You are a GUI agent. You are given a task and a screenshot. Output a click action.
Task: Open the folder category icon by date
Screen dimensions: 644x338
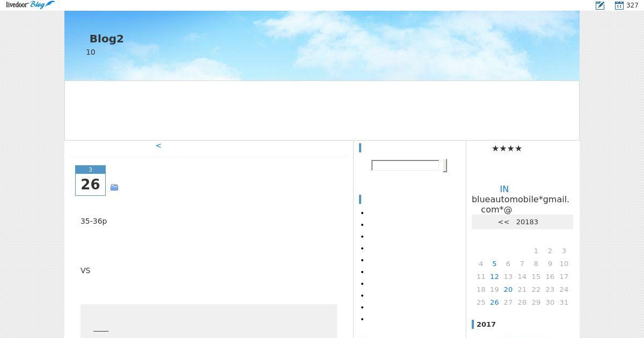114,187
